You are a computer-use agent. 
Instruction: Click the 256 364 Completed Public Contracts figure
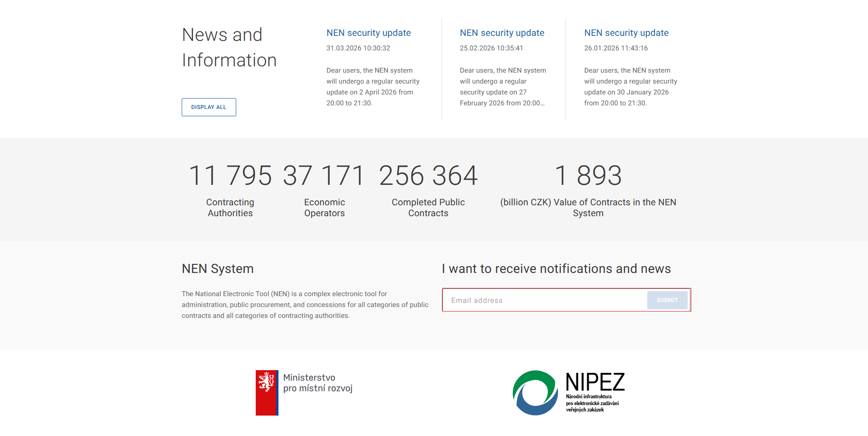[428, 175]
